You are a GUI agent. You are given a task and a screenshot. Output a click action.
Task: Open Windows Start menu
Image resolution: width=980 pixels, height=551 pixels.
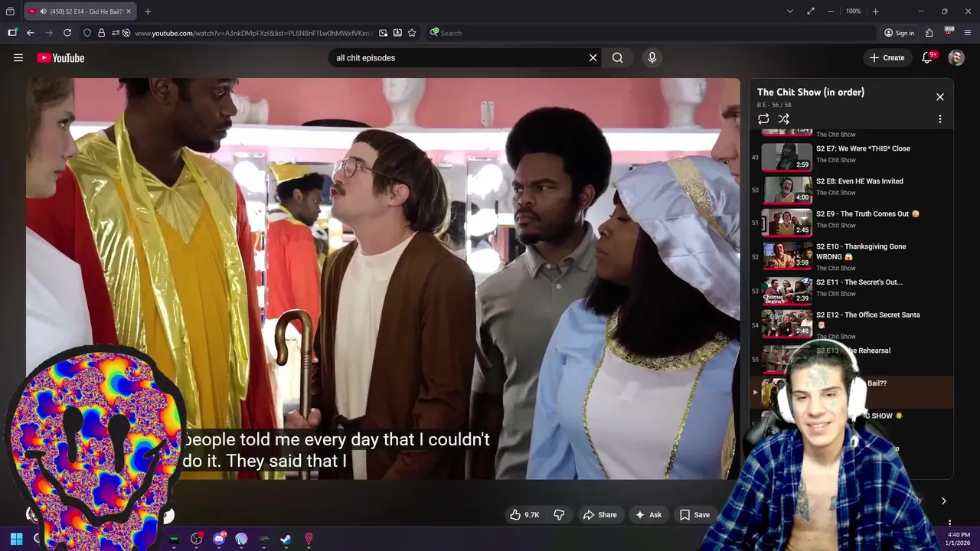point(16,539)
